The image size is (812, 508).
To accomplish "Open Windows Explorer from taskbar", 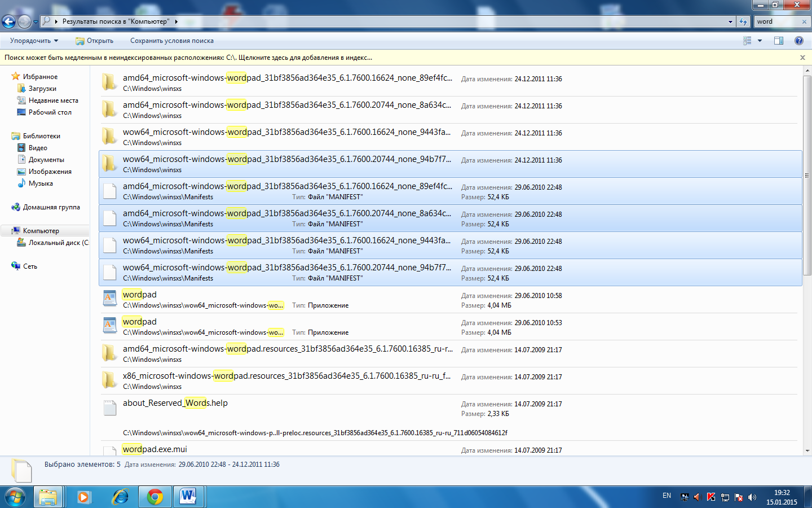I will (x=48, y=497).
